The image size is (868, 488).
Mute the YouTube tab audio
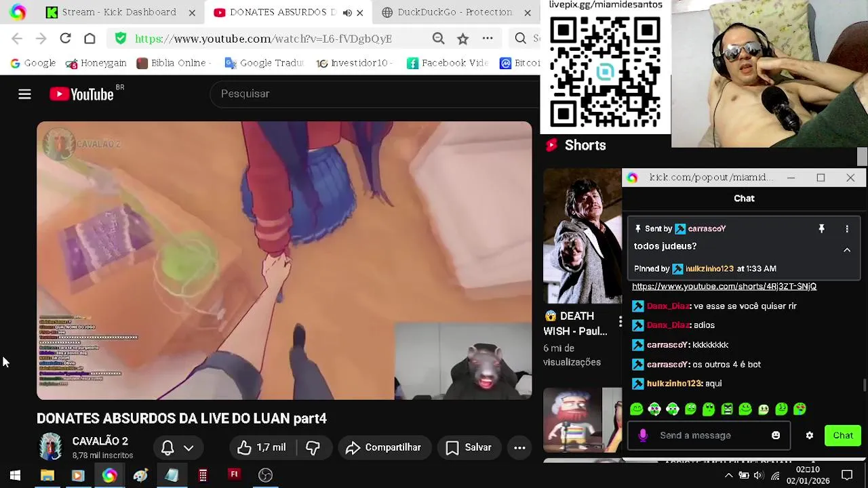click(x=347, y=12)
